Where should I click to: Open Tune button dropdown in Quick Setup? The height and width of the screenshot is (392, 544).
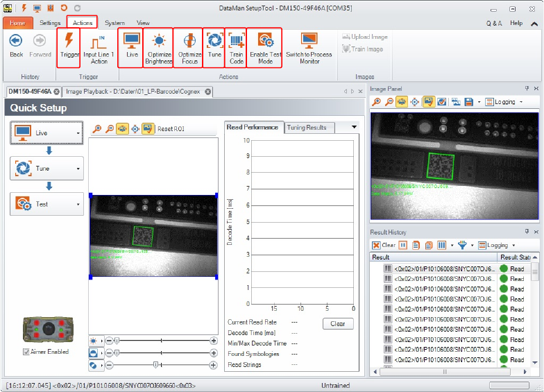tap(78, 169)
